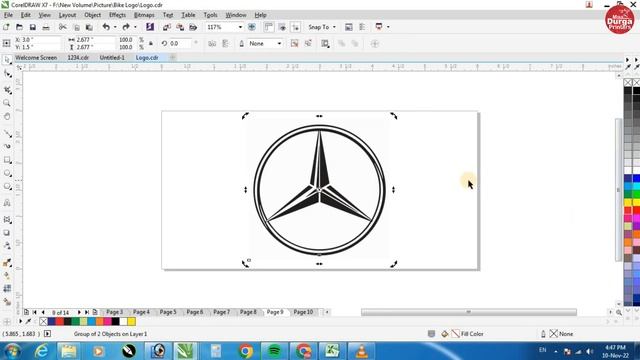Click the Undo arrow button
Viewport: 640px width, 360px height.
[x=106, y=27]
